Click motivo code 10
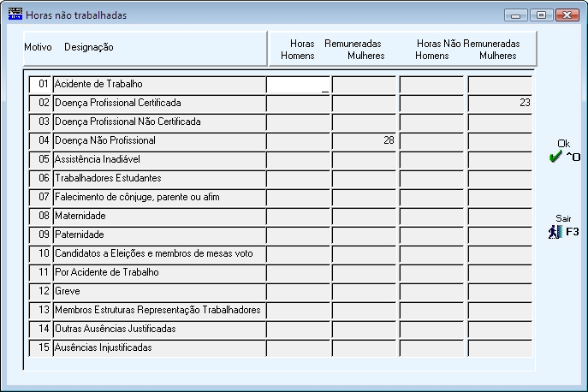The image size is (588, 392). [x=40, y=253]
